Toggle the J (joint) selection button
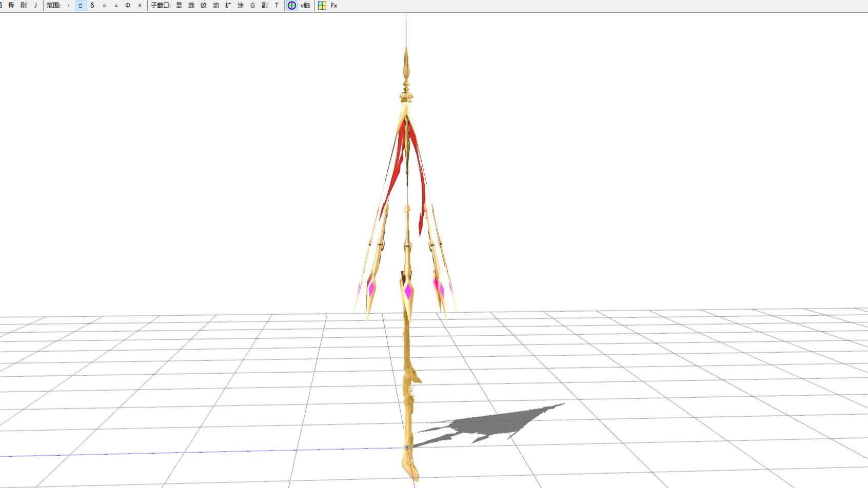Image resolution: width=868 pixels, height=488 pixels. click(x=35, y=5)
